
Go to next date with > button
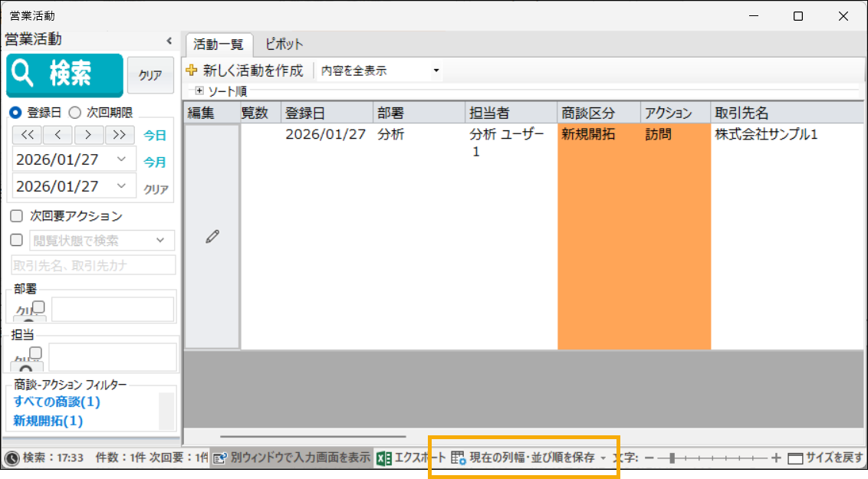coord(88,134)
